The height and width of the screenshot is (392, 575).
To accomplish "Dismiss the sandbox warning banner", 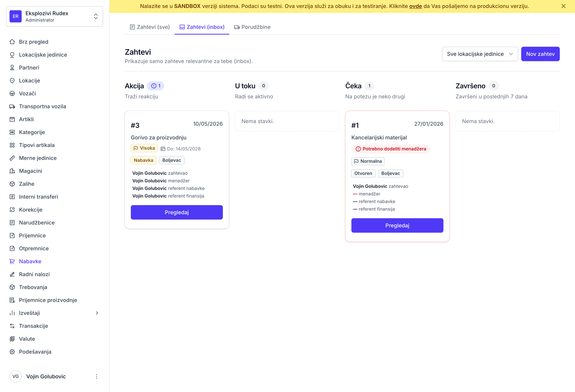I will [563, 6].
